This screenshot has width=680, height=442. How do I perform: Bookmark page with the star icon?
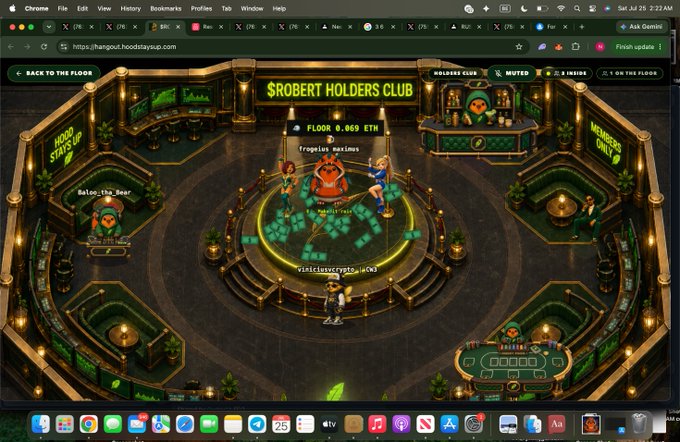click(x=519, y=47)
